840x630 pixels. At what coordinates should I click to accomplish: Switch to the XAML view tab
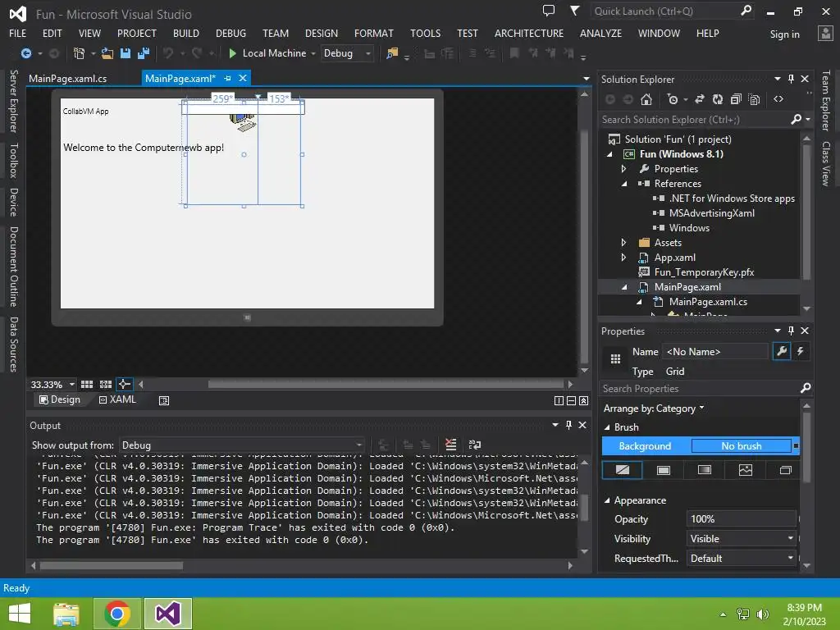118,399
